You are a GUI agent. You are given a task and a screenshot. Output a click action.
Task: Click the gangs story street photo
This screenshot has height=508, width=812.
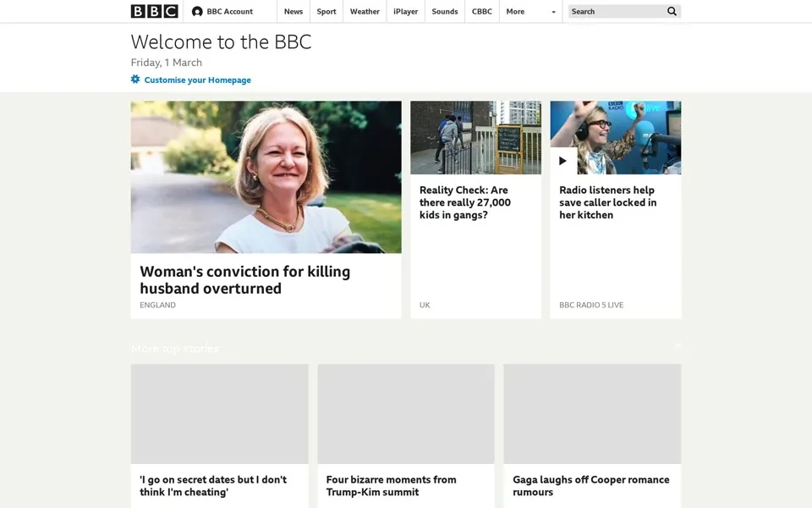click(x=476, y=137)
